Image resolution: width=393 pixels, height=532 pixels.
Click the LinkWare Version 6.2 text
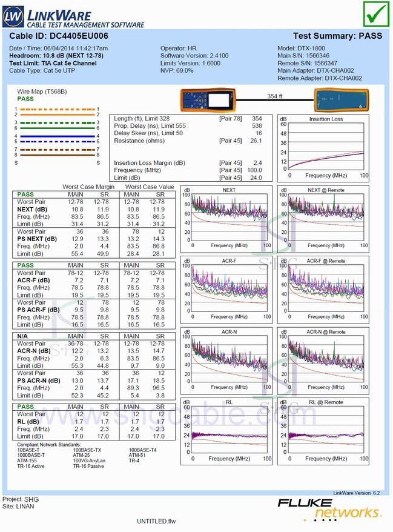click(357, 493)
